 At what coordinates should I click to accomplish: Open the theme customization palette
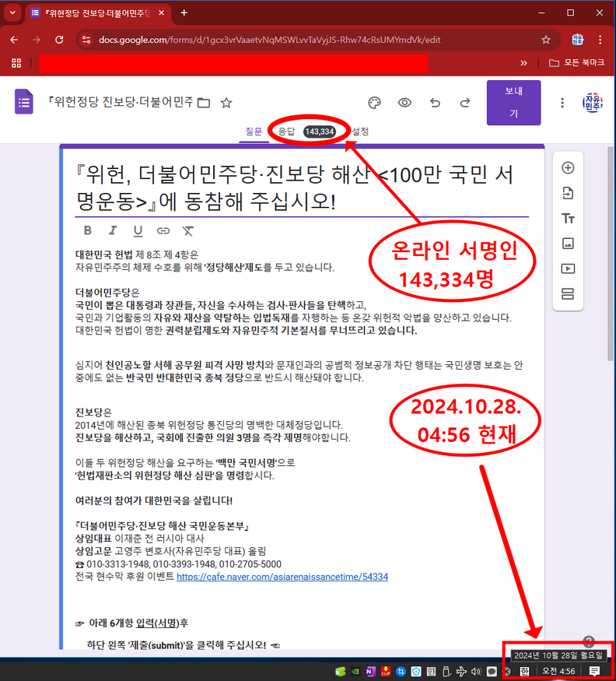coord(374,103)
